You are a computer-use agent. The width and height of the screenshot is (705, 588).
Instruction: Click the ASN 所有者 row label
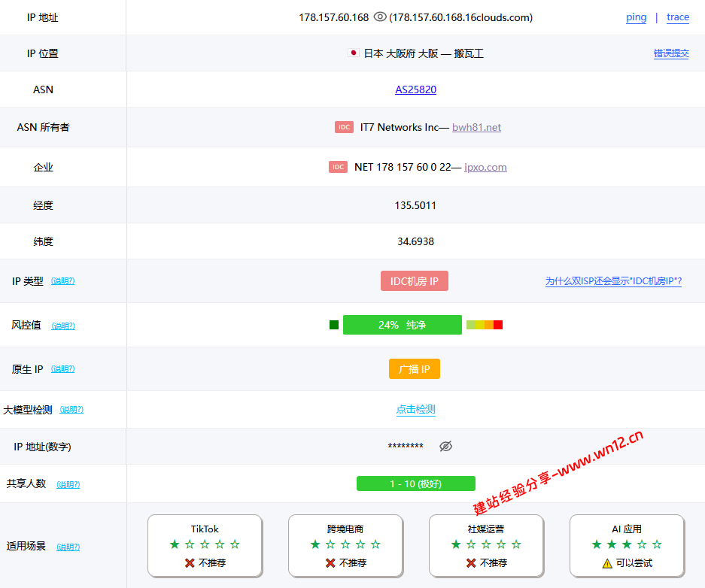click(43, 127)
